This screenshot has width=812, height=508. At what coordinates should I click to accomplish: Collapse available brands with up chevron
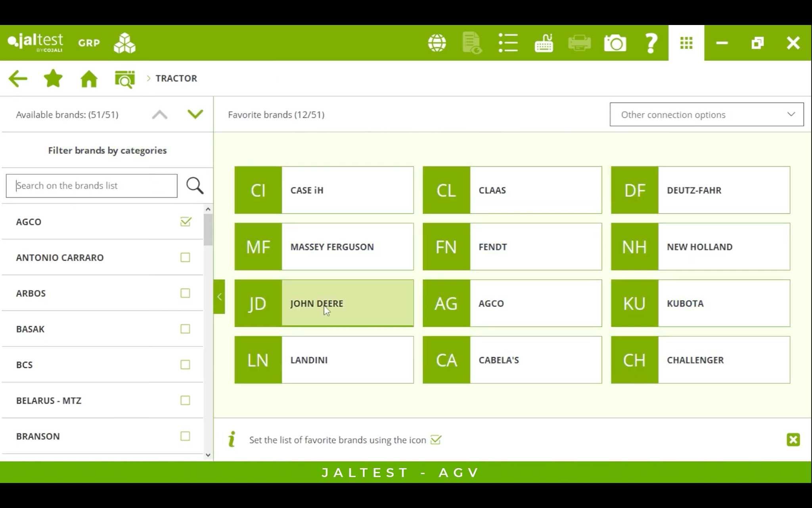tap(160, 115)
